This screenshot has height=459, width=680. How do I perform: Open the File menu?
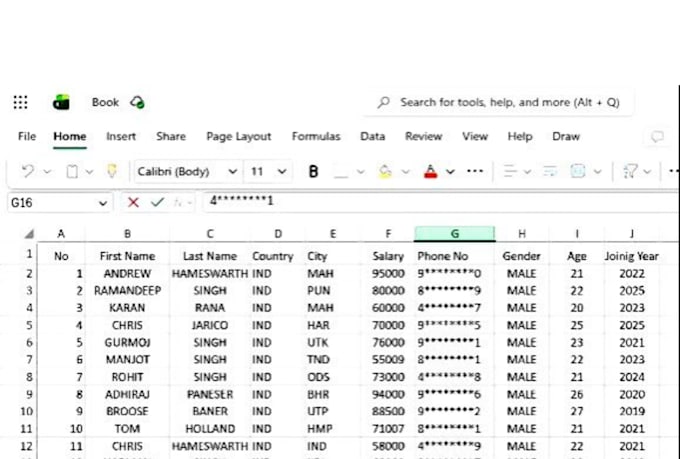point(27,136)
